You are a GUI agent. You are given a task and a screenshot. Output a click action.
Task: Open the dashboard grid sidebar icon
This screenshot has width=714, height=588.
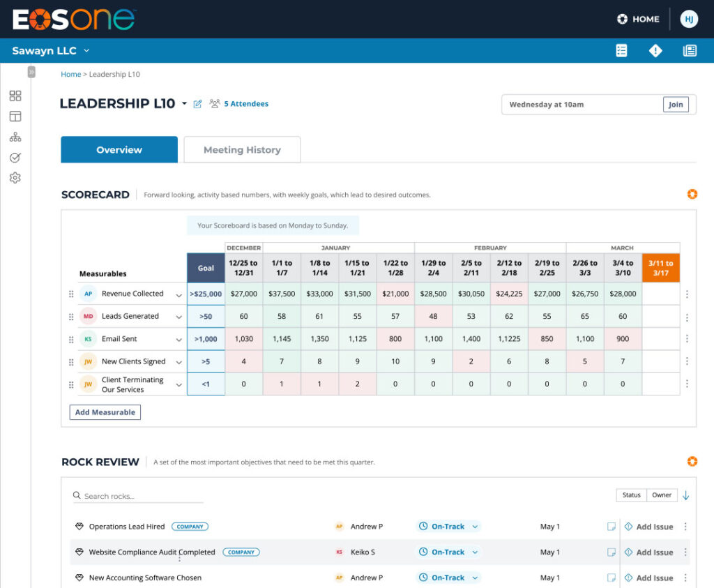point(15,96)
